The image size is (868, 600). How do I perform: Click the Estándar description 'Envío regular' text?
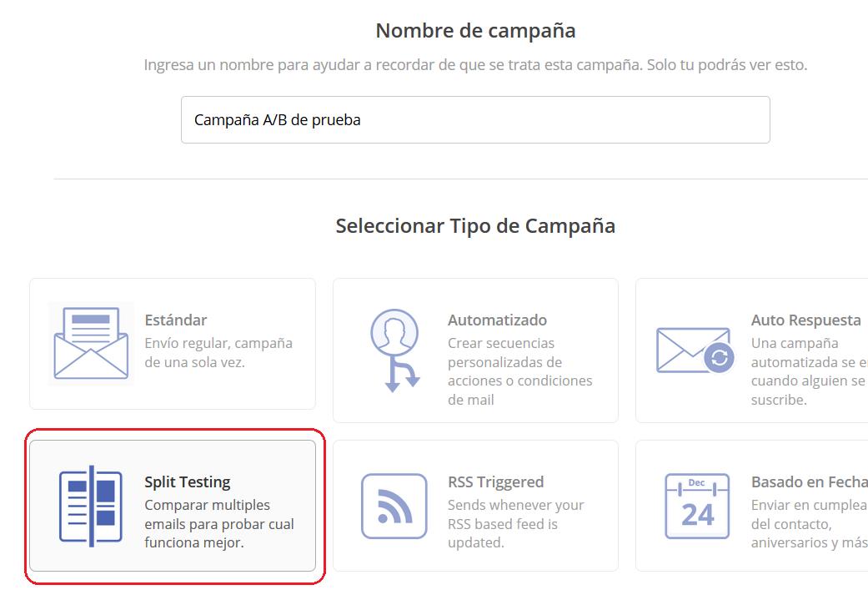218,353
